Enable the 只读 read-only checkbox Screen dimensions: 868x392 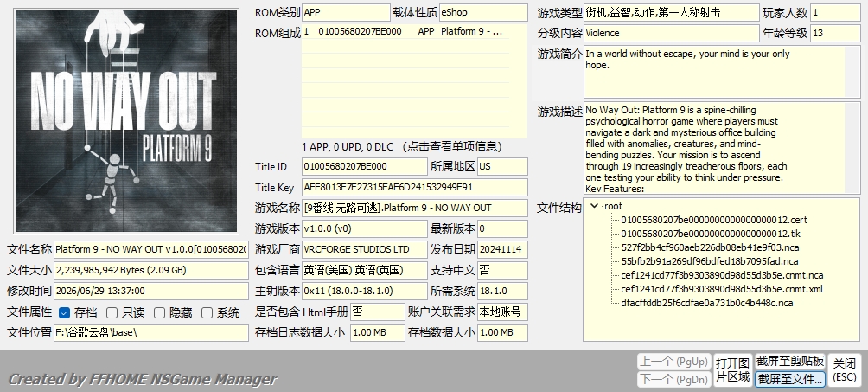(112, 312)
